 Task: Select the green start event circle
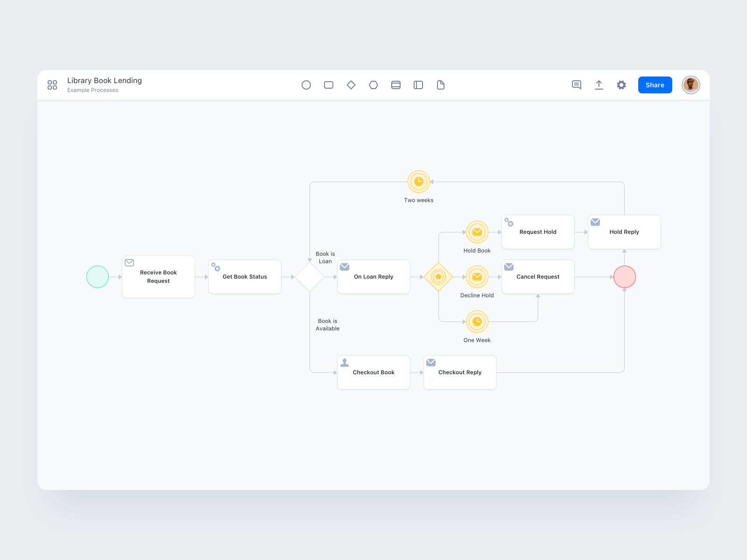coord(97,276)
